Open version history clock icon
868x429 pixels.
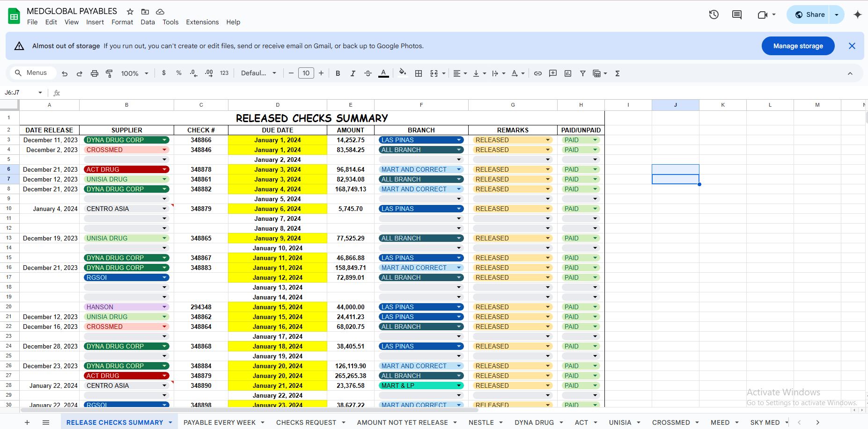click(x=714, y=15)
